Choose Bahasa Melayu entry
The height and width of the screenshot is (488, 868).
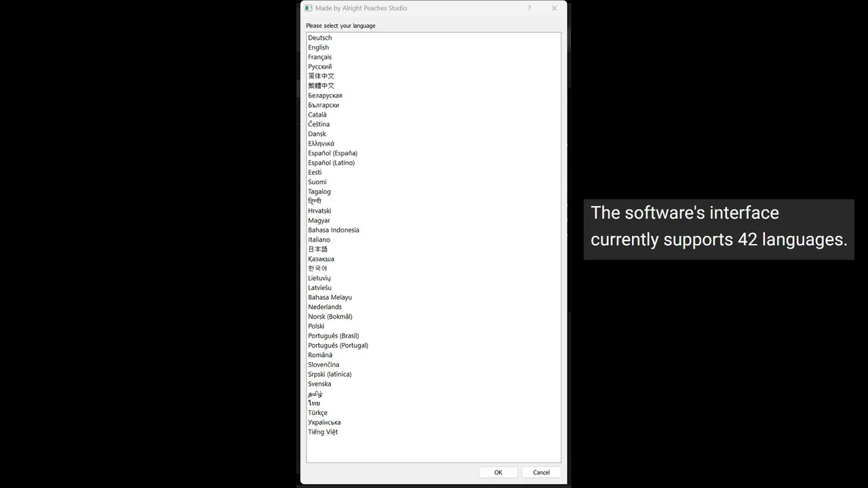[330, 297]
